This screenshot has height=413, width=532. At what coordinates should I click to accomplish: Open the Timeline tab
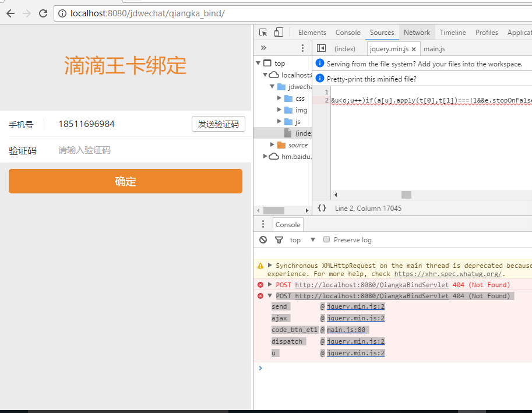click(453, 32)
